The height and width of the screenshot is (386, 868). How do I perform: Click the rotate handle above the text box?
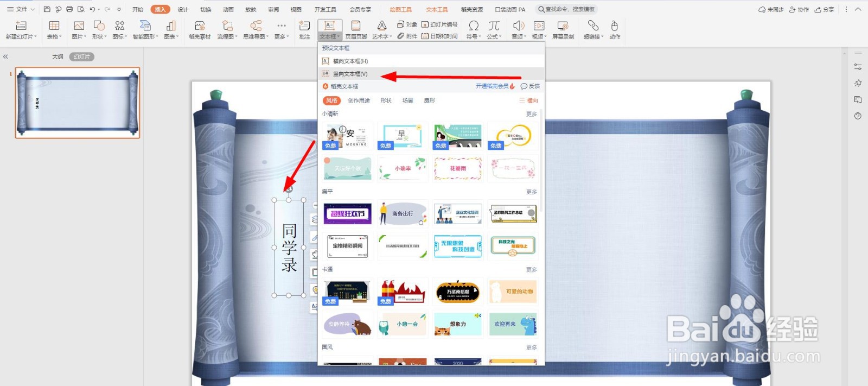click(289, 189)
